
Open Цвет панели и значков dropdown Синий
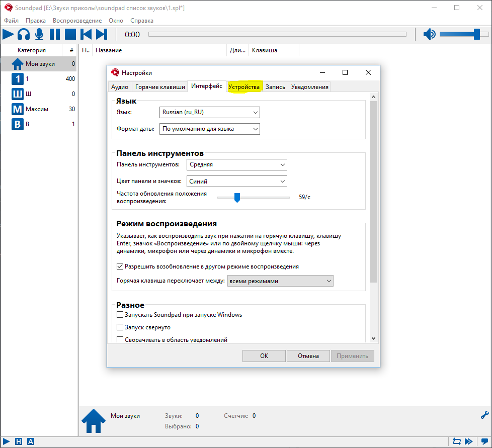pos(237,181)
